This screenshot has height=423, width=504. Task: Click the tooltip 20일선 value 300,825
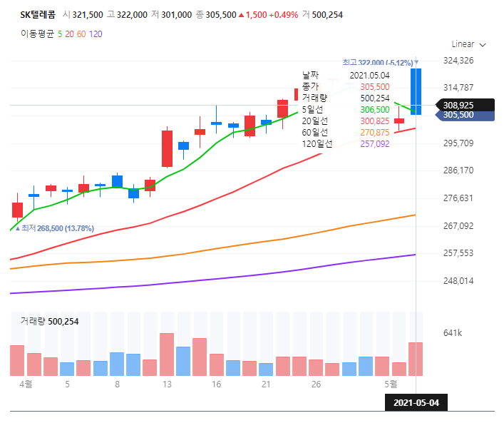(x=375, y=121)
